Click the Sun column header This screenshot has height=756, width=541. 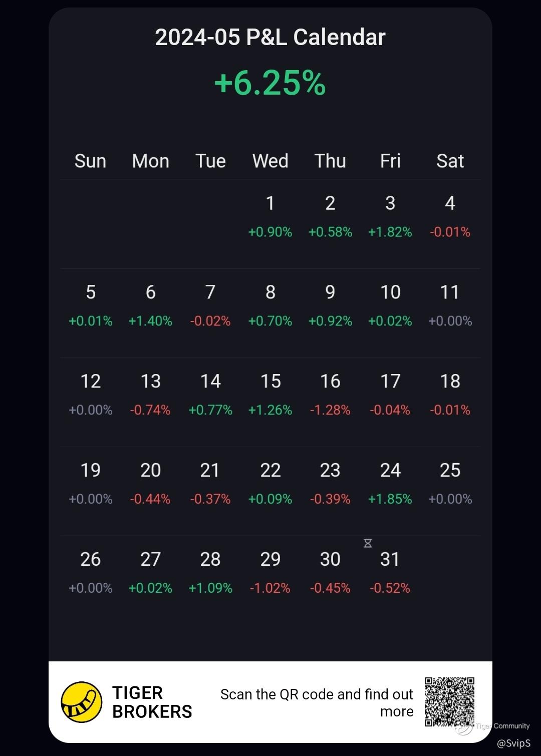(90, 161)
